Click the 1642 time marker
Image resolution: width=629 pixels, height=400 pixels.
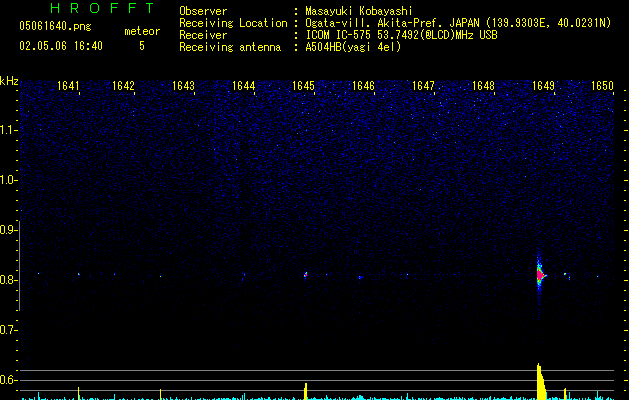(x=123, y=86)
